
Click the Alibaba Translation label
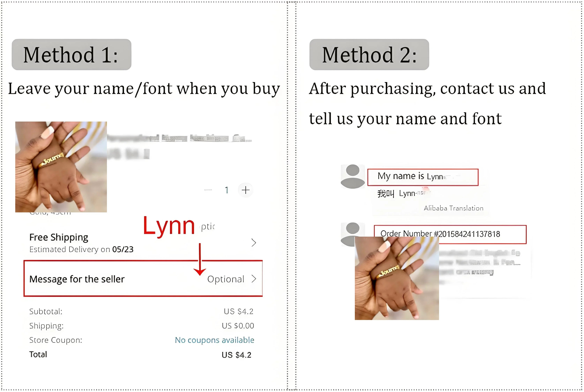click(454, 208)
